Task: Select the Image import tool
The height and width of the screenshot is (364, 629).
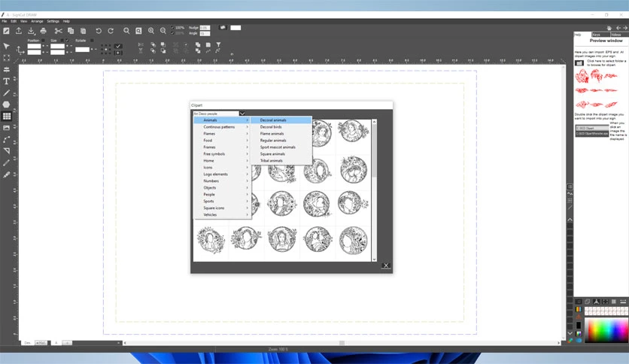Action: click(7, 128)
